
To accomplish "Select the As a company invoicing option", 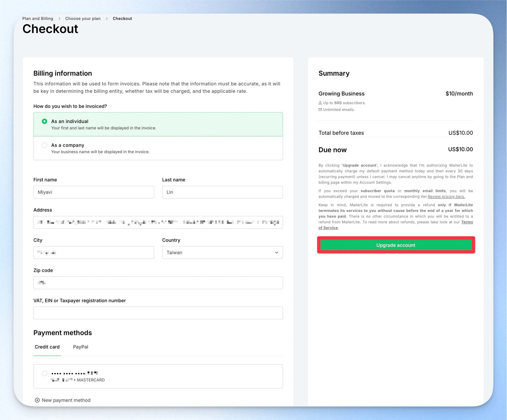I will coord(158,148).
